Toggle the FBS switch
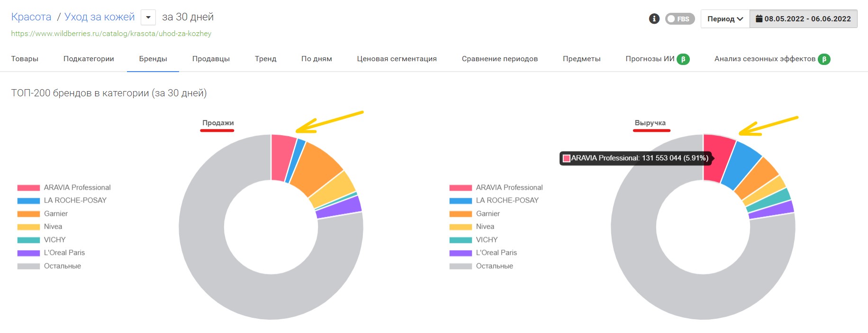This screenshot has width=868, height=333. tap(679, 19)
